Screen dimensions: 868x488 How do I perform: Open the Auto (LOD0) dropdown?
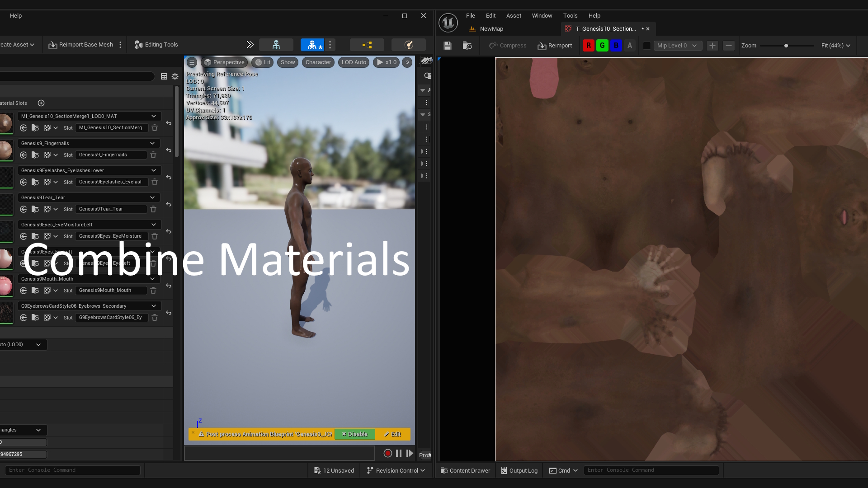pyautogui.click(x=23, y=344)
